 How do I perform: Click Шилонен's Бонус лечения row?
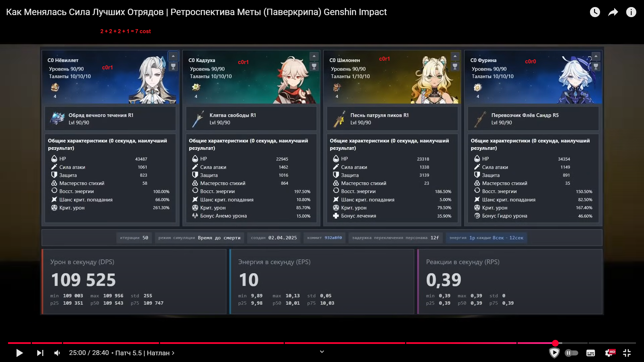point(392,216)
